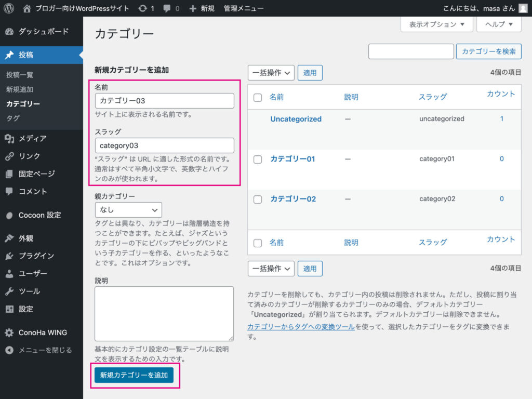The height and width of the screenshot is (399, 532).
Task: Open the 親カテゴリー なし dropdown
Action: coord(128,210)
